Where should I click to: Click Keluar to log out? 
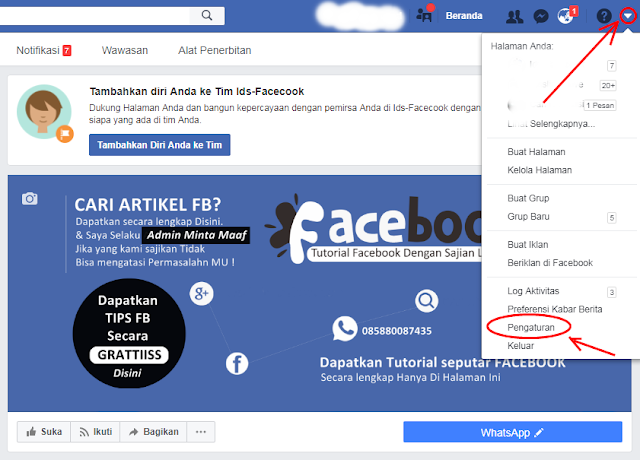(x=520, y=346)
